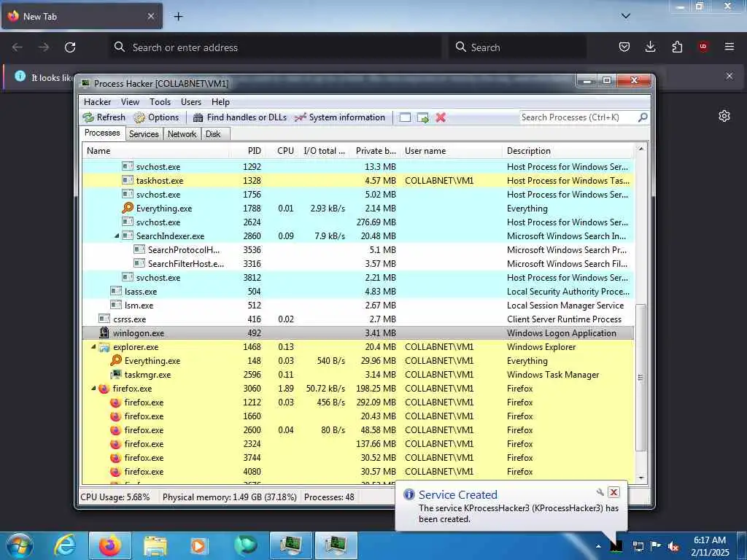This screenshot has width=747, height=560.
Task: Collapse the SearchIndexer.exe tree node
Action: click(x=117, y=236)
